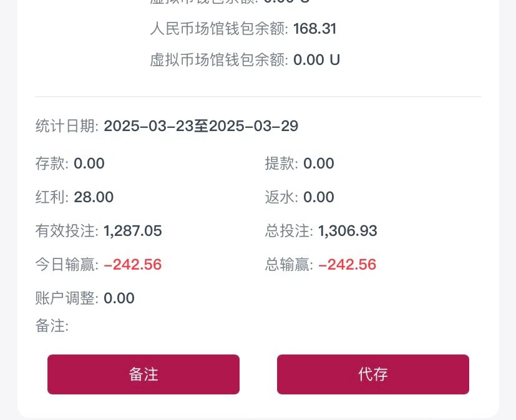Click the 0.00 U 虚拟币场馆钱包 balance

click(x=316, y=60)
